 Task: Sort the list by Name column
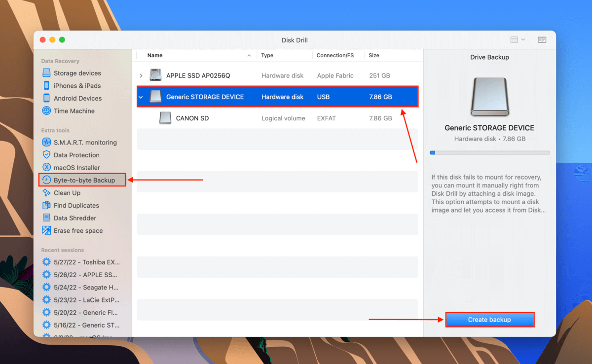[x=155, y=55]
